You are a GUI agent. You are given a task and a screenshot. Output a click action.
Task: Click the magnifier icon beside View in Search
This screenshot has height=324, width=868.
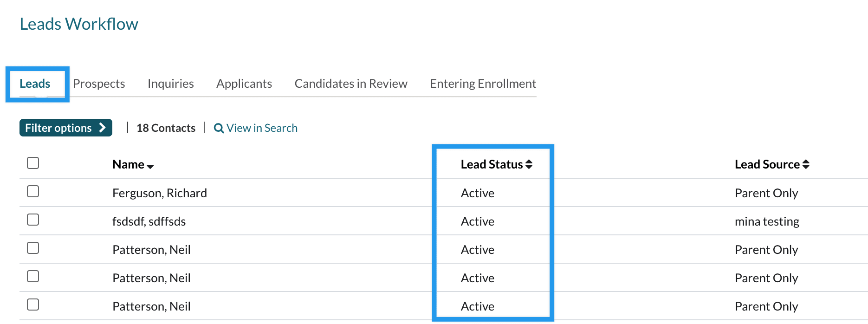coord(219,129)
